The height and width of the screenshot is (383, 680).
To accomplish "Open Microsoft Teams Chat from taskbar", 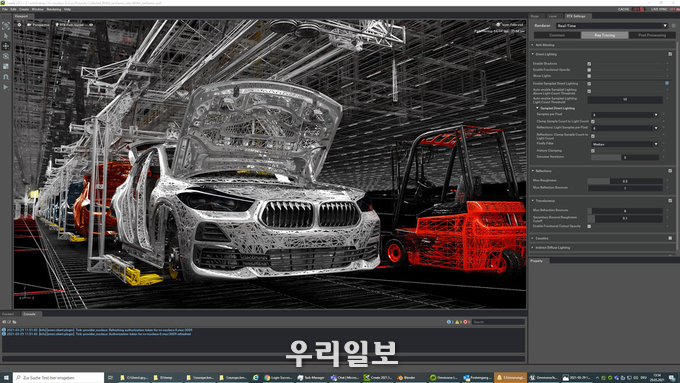I will [x=345, y=377].
